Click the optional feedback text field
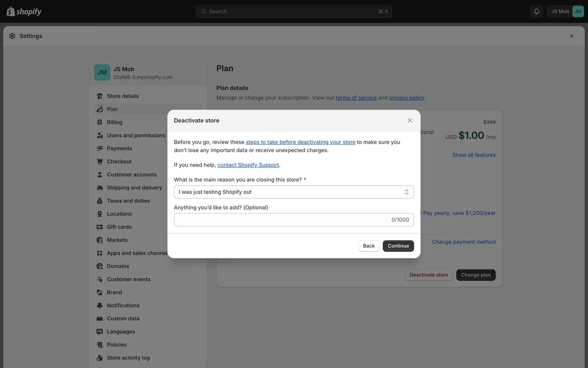 (282, 220)
